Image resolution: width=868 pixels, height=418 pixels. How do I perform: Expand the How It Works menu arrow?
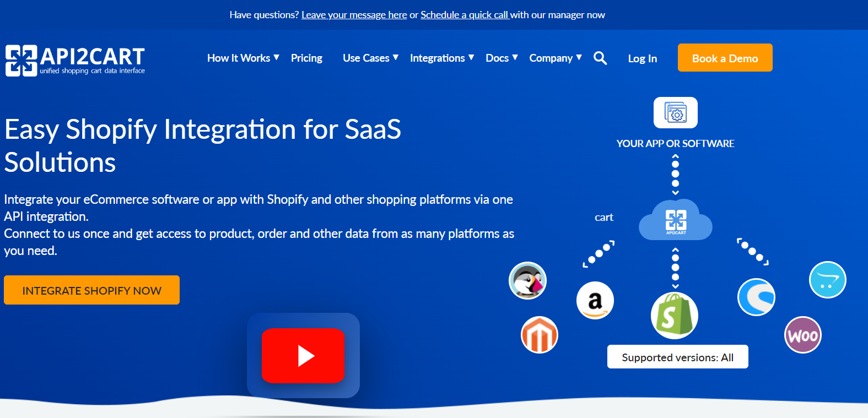pos(277,57)
